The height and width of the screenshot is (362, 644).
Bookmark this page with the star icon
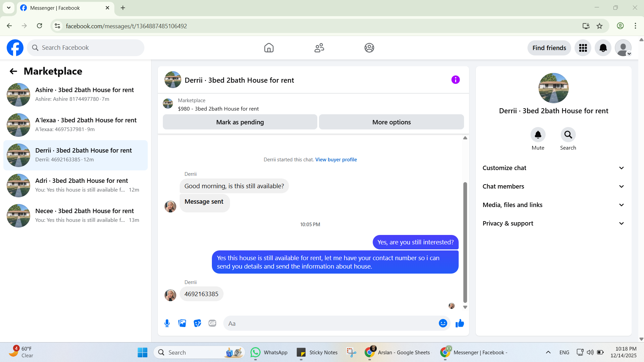[x=599, y=26]
